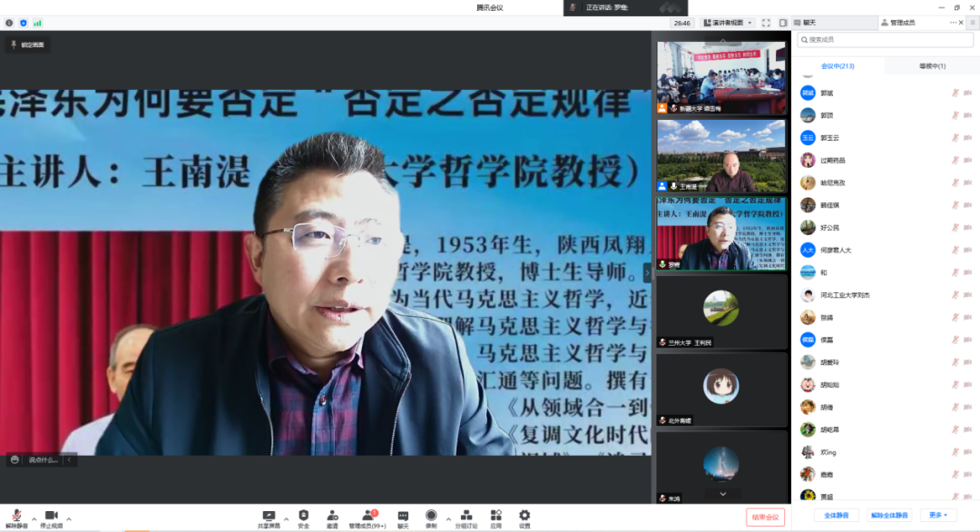
Task: Click the 搜索成员 search members field
Action: pos(885,40)
